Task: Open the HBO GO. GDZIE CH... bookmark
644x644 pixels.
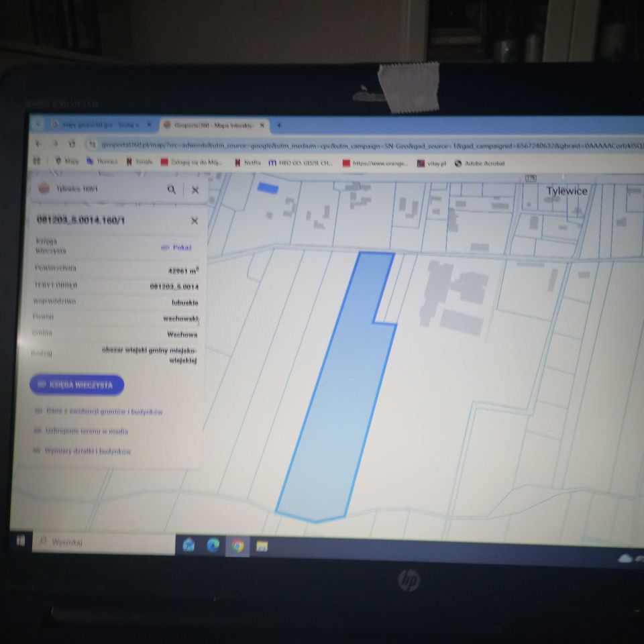Action: click(301, 163)
